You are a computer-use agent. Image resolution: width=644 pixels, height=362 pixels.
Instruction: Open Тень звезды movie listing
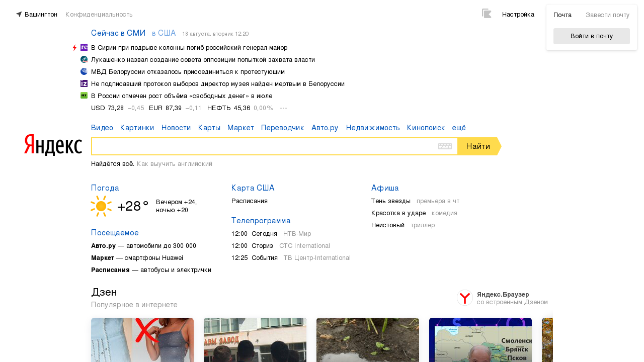(391, 201)
